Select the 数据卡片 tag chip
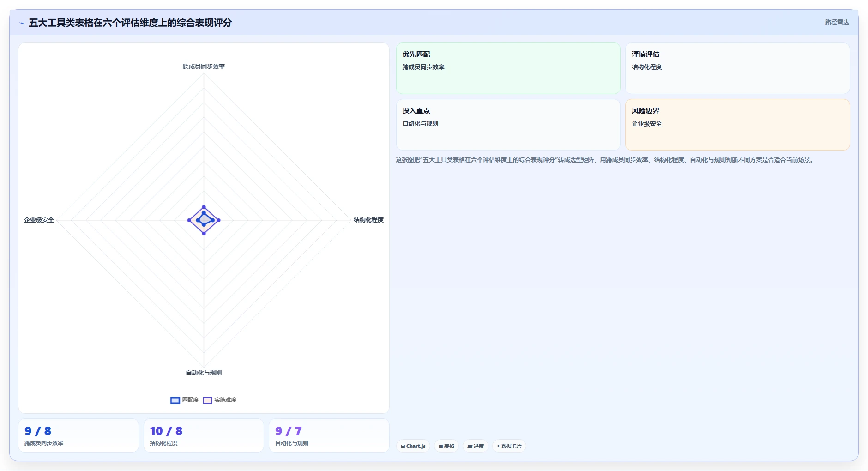Screen dimensions: 868x471 coord(509,446)
